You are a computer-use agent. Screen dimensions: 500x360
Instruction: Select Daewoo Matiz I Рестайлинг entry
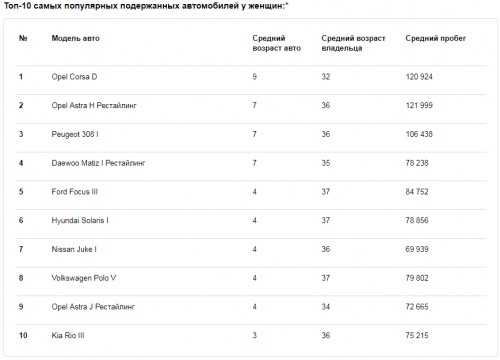98,163
